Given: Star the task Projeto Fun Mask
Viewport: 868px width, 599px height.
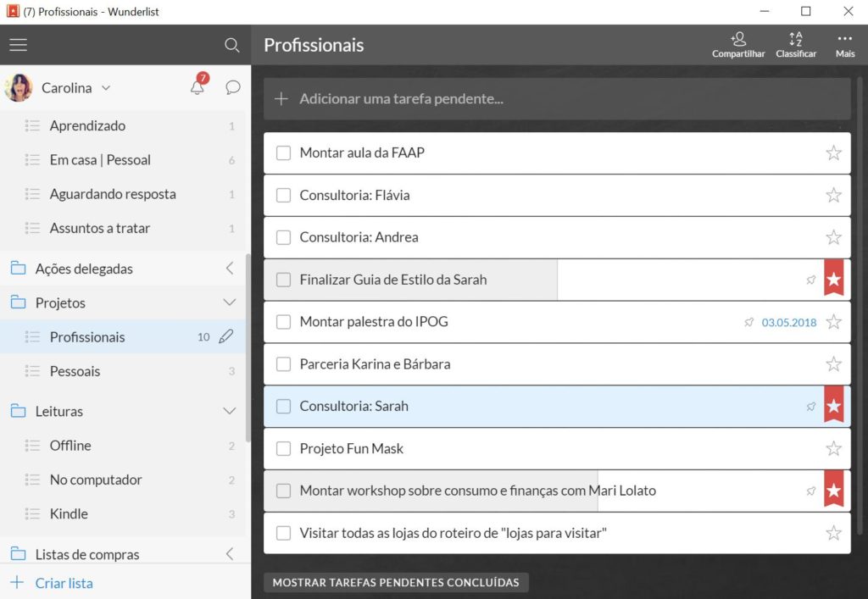Looking at the screenshot, I should [x=833, y=448].
